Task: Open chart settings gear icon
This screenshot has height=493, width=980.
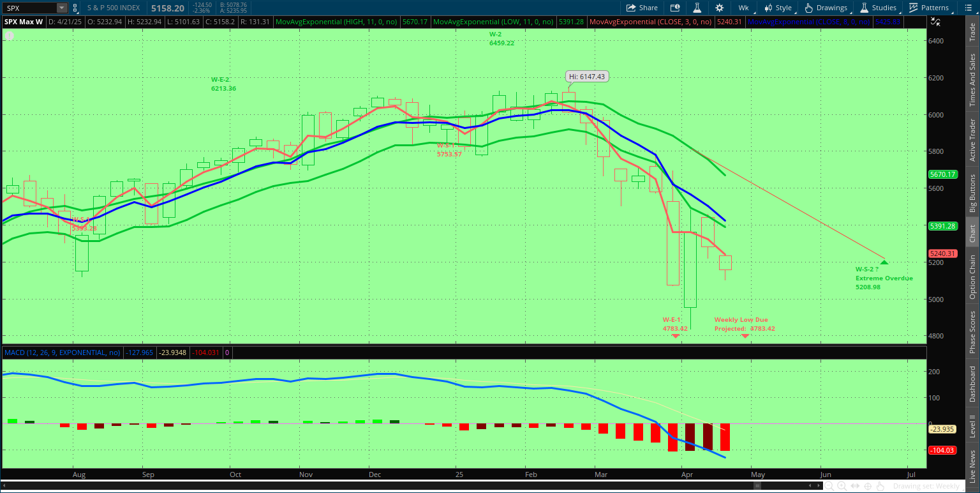Action: click(720, 8)
